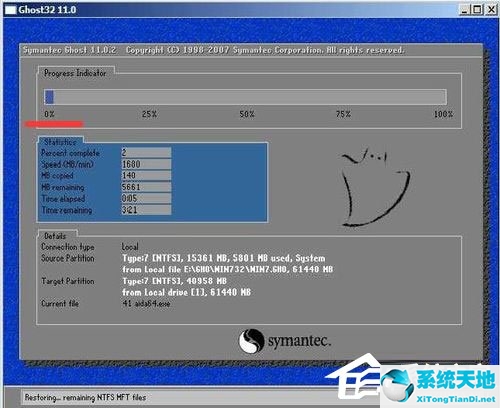500x408 pixels.
Task: Click the Progress Indicator heading
Action: pyautogui.click(x=75, y=73)
